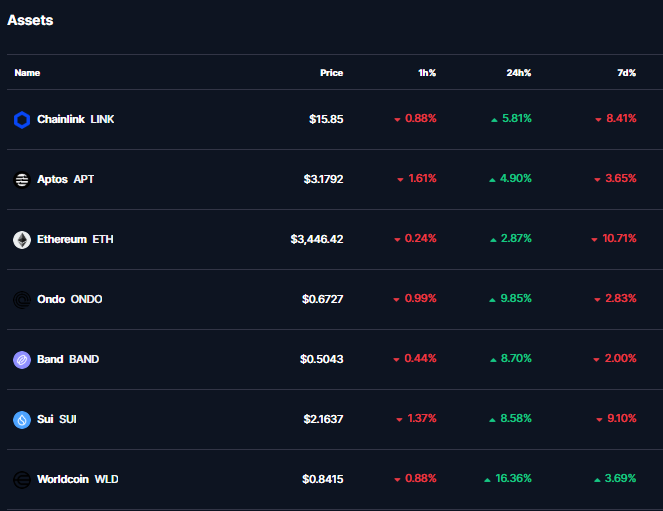
Task: Click Ethereum 24h change 2.87%
Action: tap(511, 238)
